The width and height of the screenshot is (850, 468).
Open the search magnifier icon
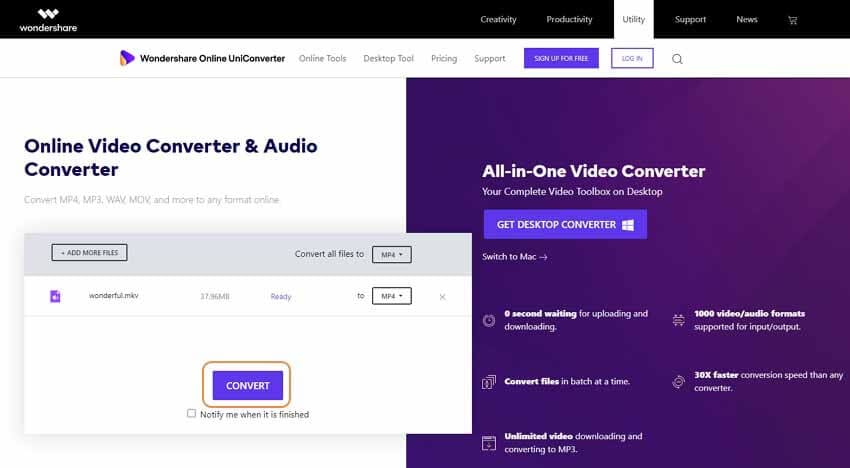pyautogui.click(x=677, y=59)
